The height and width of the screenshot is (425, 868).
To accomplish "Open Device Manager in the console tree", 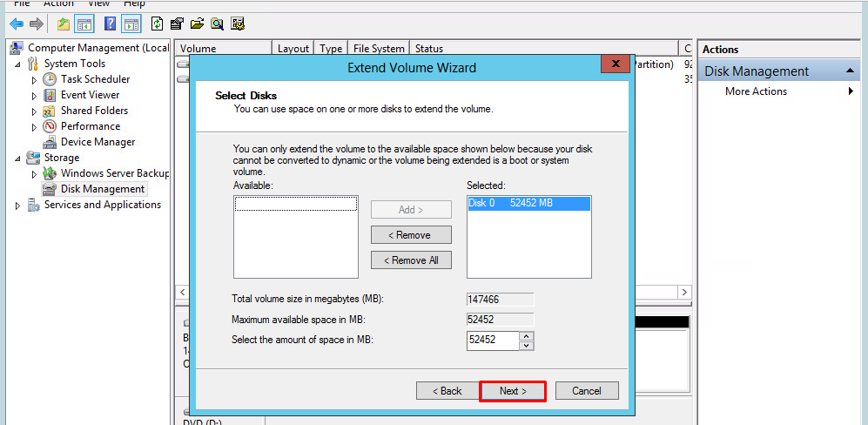I will (x=98, y=142).
